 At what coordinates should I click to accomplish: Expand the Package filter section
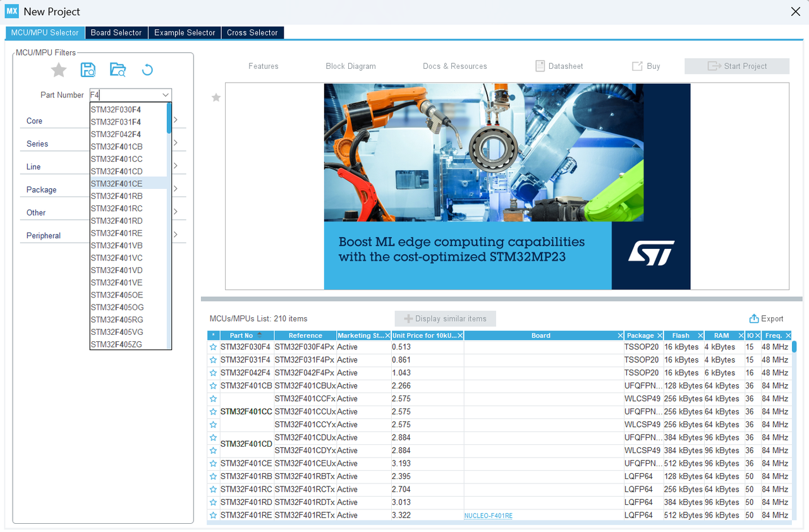175,188
